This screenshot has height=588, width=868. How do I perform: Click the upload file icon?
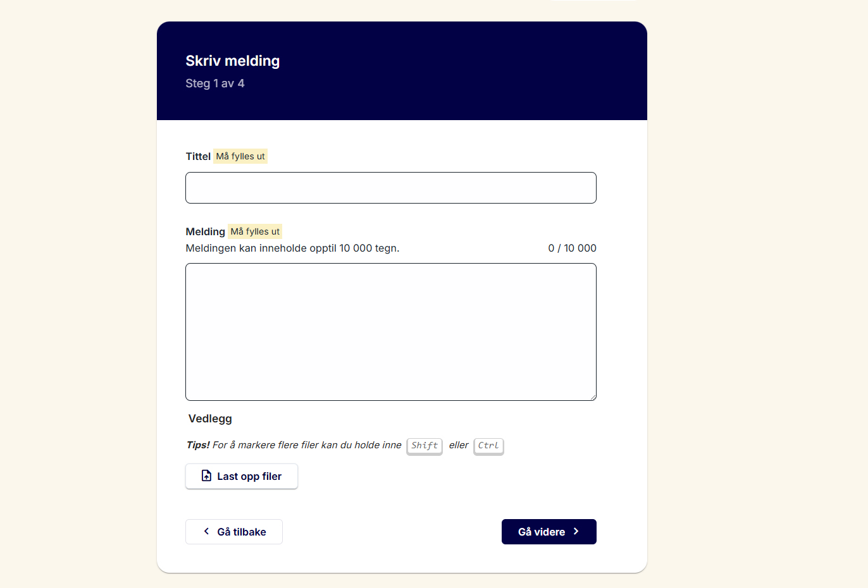point(206,476)
